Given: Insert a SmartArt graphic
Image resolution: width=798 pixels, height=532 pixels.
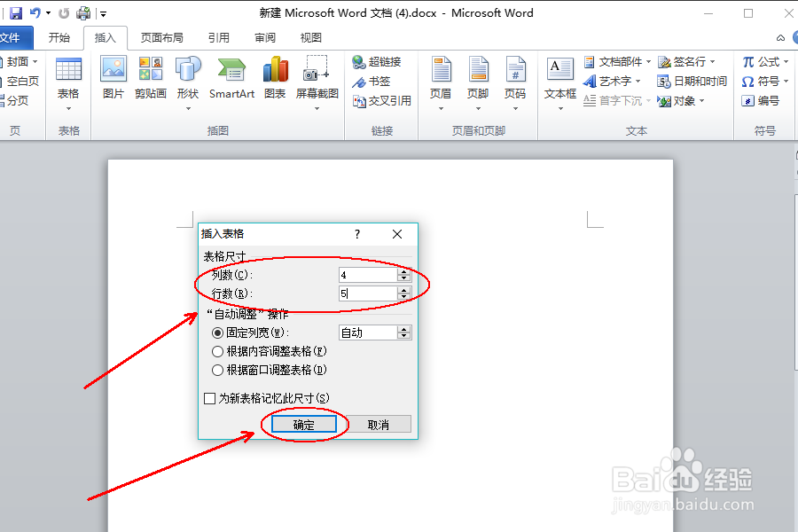Looking at the screenshot, I should pos(231,78).
